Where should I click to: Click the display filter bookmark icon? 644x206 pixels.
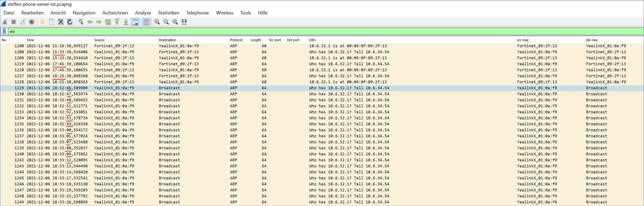click(4, 31)
